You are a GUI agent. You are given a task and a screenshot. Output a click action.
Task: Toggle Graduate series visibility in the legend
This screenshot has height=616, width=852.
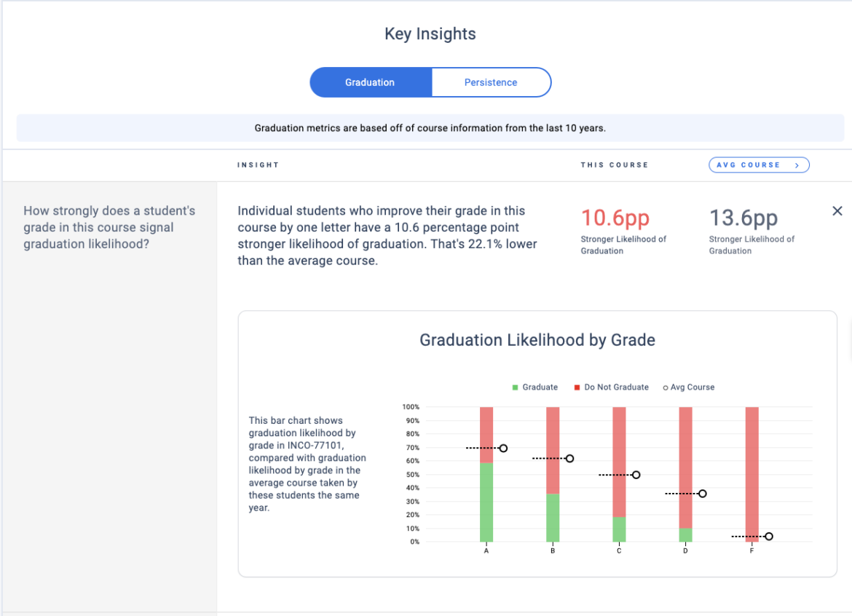(x=515, y=387)
